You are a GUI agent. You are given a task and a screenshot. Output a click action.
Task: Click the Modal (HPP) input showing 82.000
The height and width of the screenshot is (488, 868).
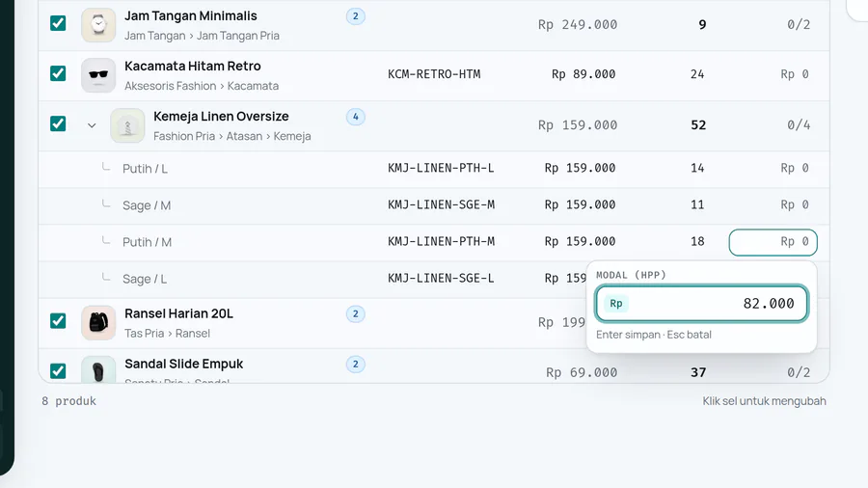tap(701, 303)
